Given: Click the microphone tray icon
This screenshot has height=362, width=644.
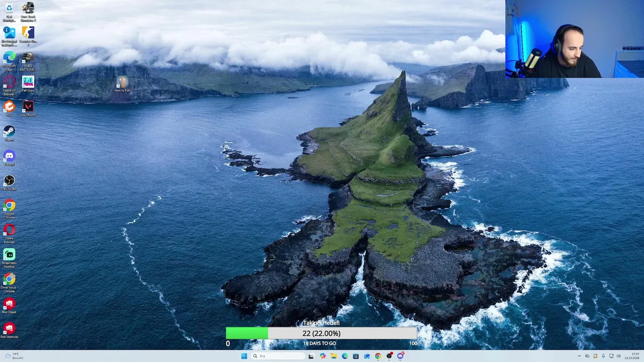Looking at the screenshot, I should click(603, 356).
